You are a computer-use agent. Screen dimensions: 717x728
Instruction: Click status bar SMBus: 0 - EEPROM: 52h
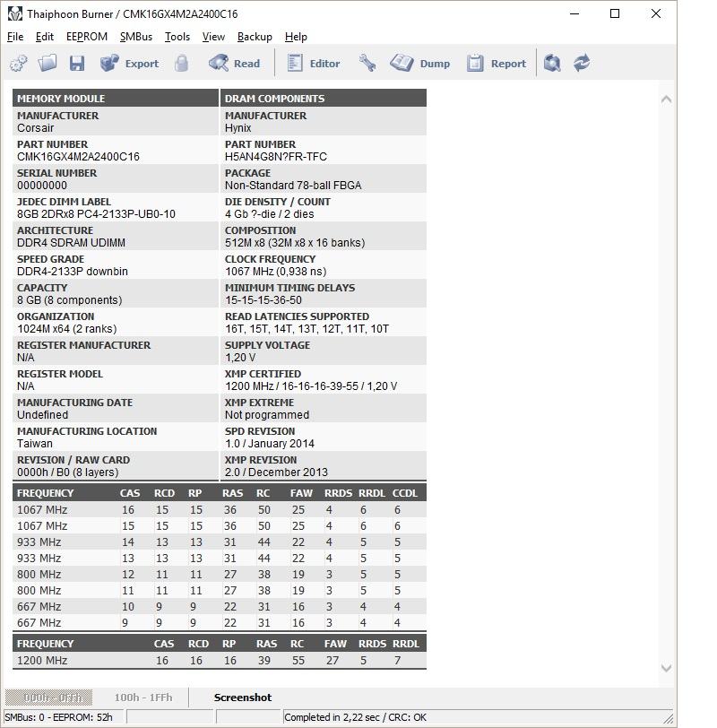point(58,717)
